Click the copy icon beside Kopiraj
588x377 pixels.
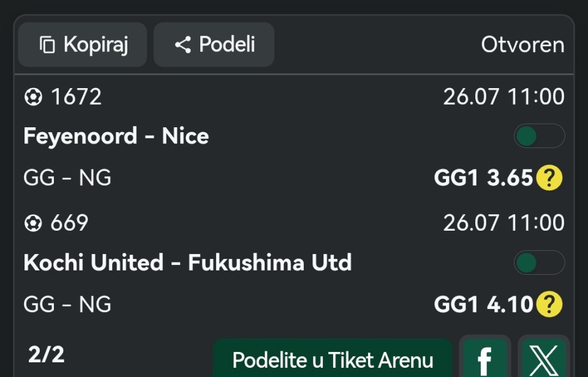(47, 45)
